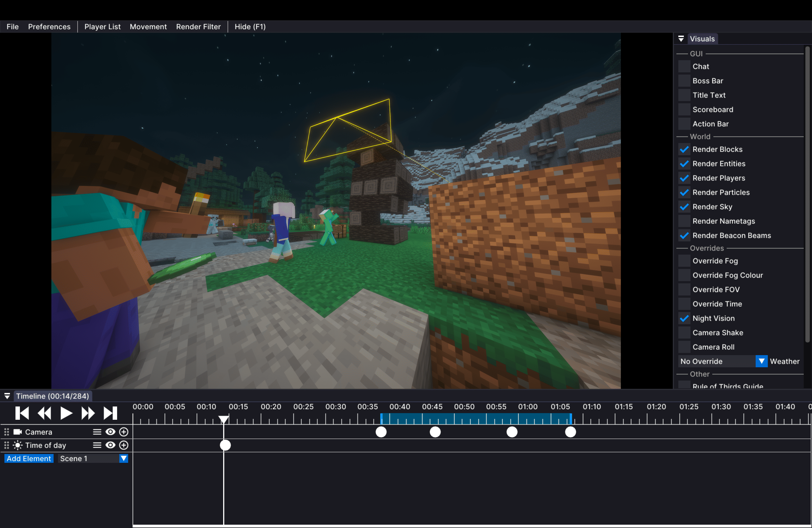This screenshot has height=528, width=812.
Task: Click the timeline horizontal scrollbar
Action: 472,526
